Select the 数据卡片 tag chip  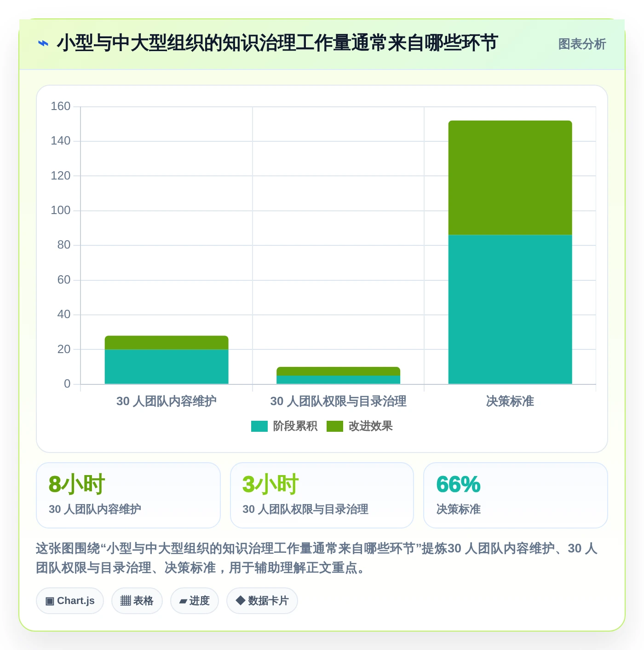262,601
